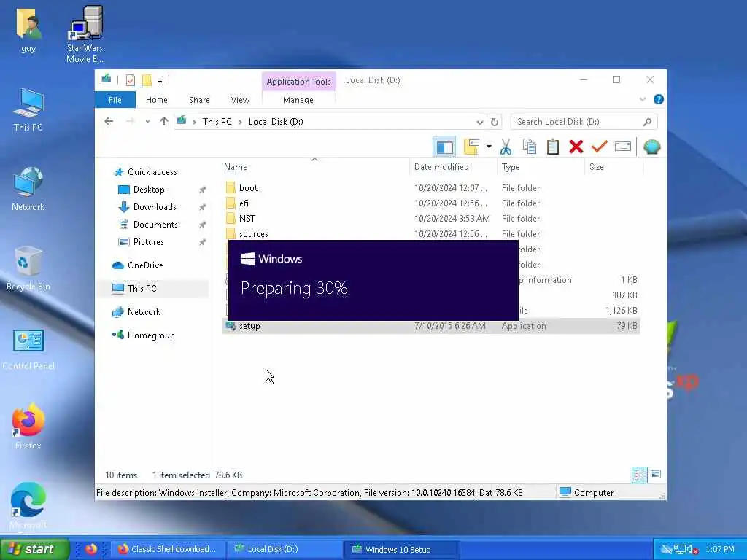Image resolution: width=747 pixels, height=560 pixels.
Task: Click Firefox quick launch taskbar icon
Action: pos(91,549)
